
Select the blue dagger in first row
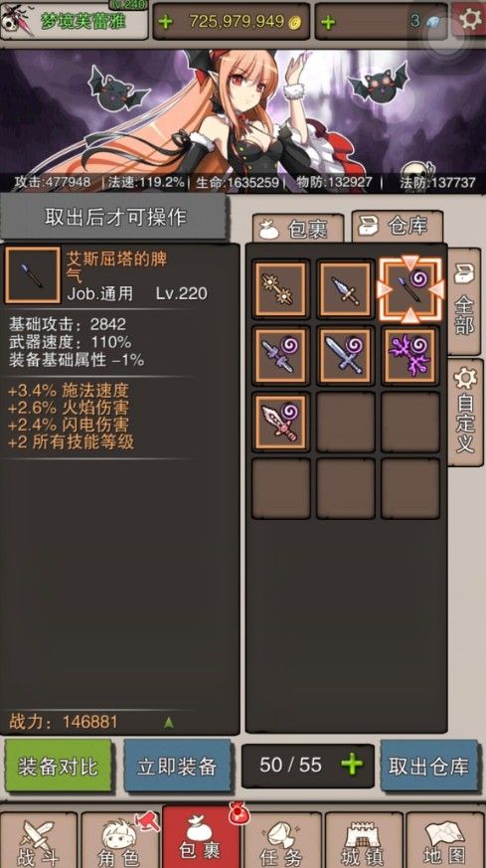point(346,289)
